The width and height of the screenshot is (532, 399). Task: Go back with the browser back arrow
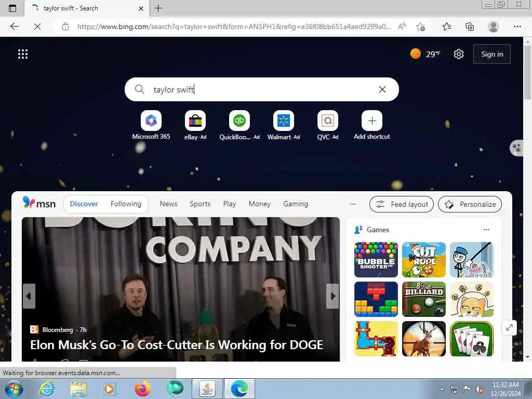coord(14,26)
